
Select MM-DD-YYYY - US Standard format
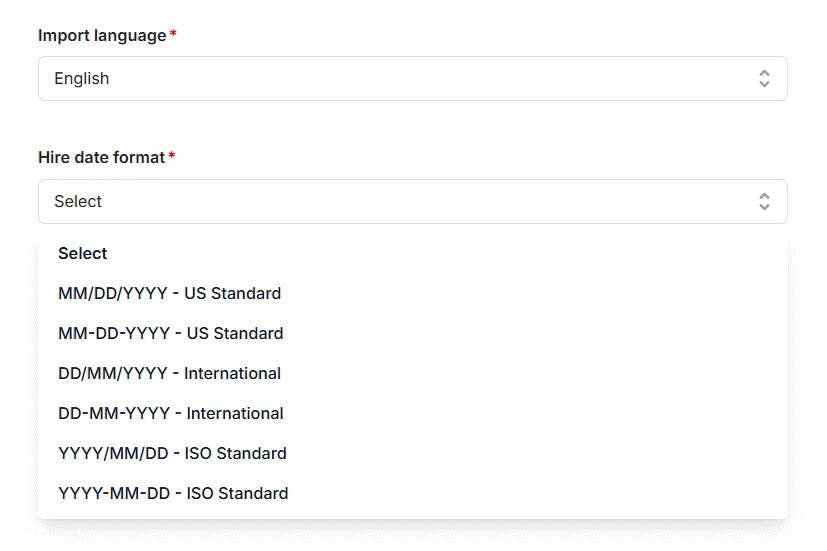click(x=170, y=334)
